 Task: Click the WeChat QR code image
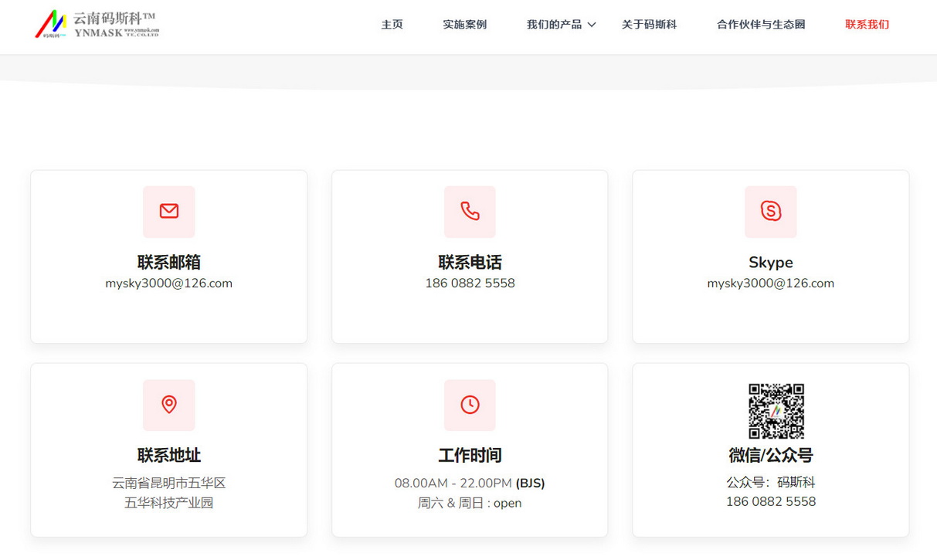(776, 411)
